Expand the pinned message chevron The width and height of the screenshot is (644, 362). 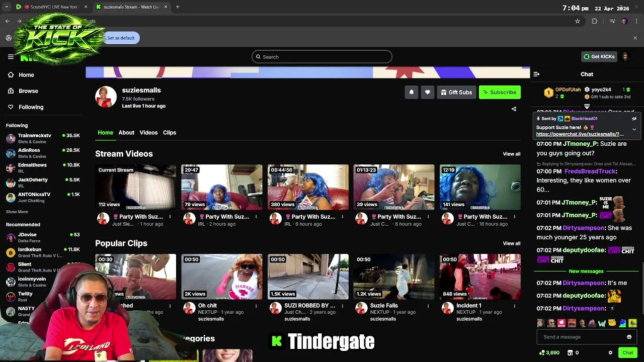(x=634, y=129)
